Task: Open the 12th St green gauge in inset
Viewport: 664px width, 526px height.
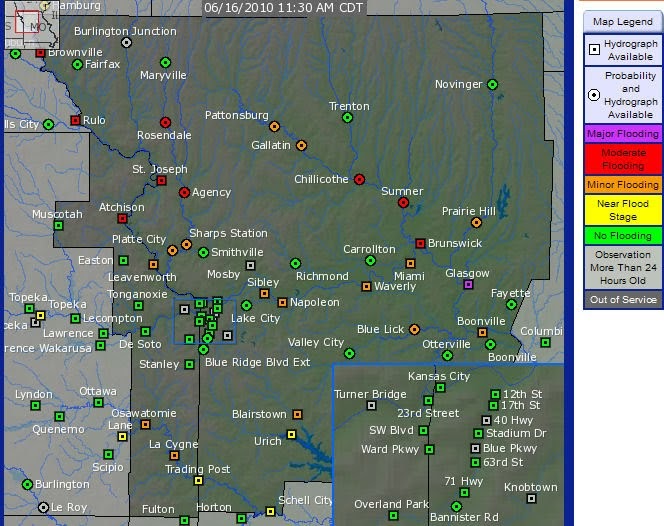Action: point(495,394)
